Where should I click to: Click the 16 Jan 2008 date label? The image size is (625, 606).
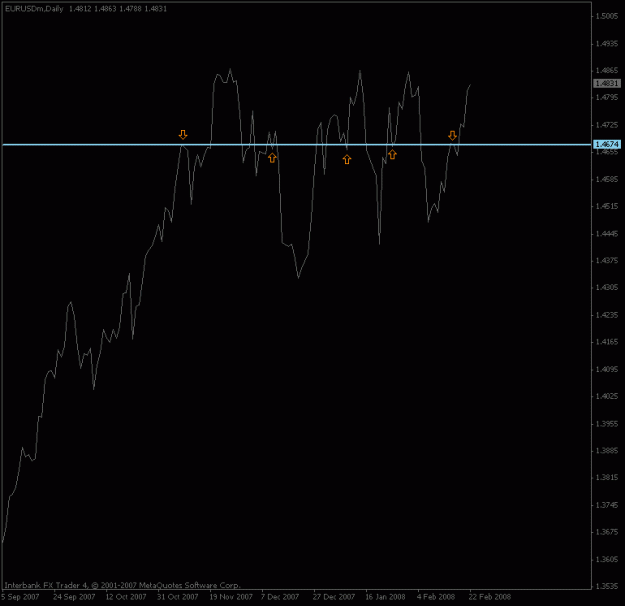click(385, 597)
